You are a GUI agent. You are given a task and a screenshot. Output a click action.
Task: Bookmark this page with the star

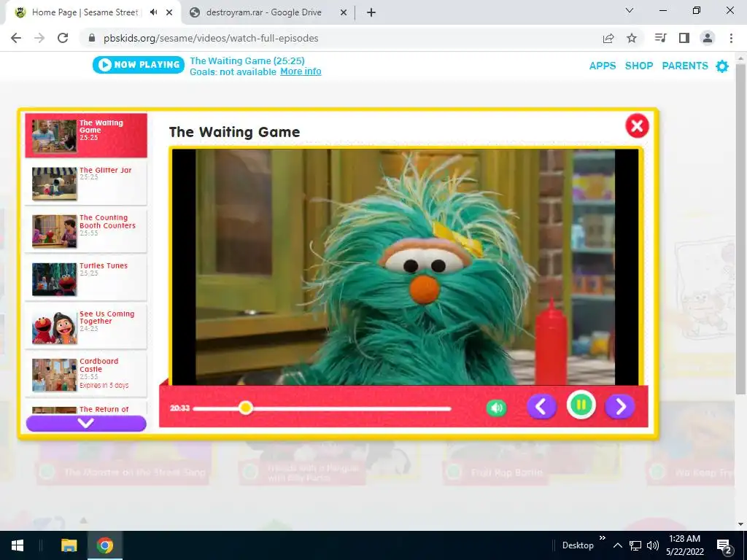point(632,38)
